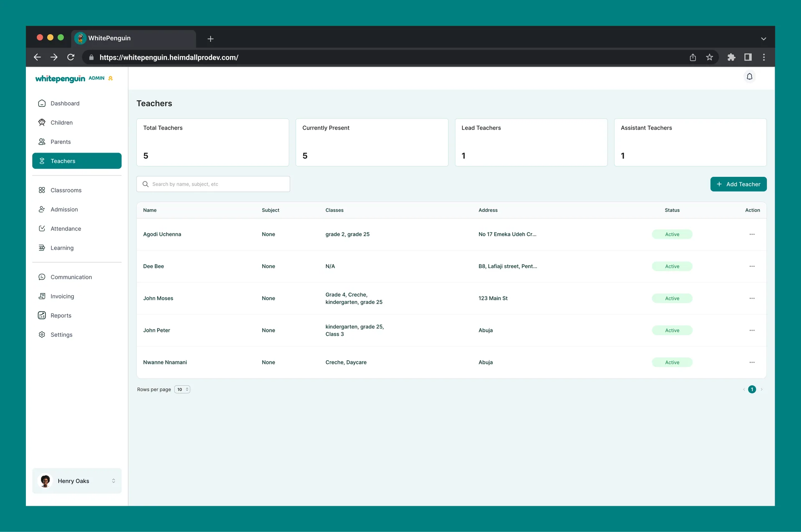The height and width of the screenshot is (532, 801).
Task: Open Reports section
Action: coord(77,315)
